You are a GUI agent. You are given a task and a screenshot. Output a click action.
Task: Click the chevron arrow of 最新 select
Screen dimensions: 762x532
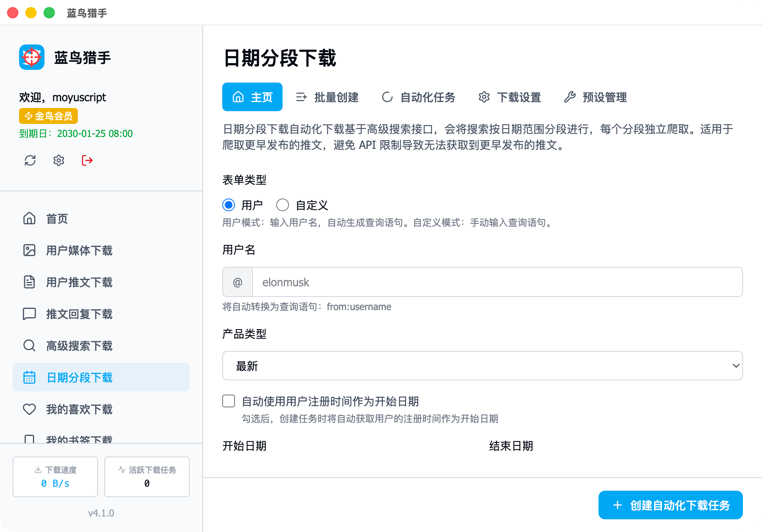click(735, 366)
